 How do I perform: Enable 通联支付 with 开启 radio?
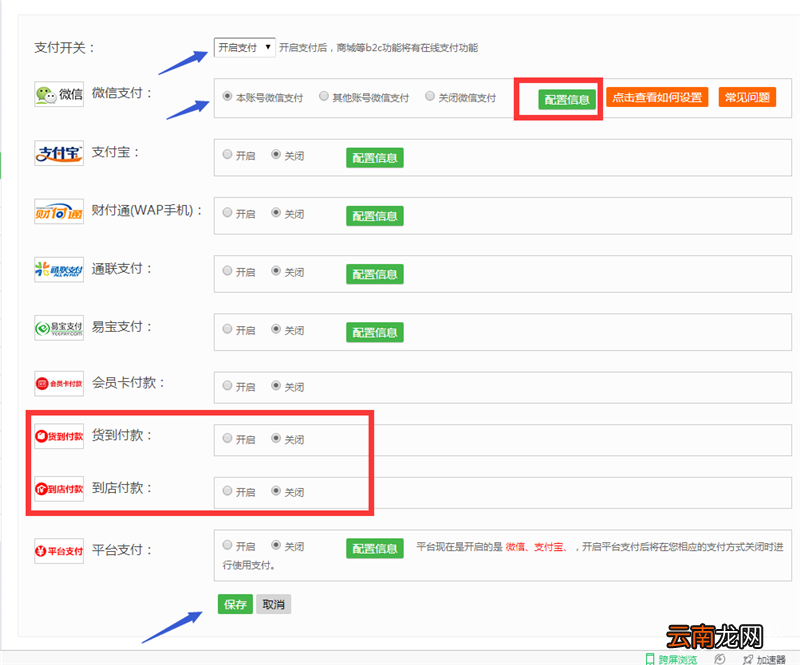(x=228, y=270)
